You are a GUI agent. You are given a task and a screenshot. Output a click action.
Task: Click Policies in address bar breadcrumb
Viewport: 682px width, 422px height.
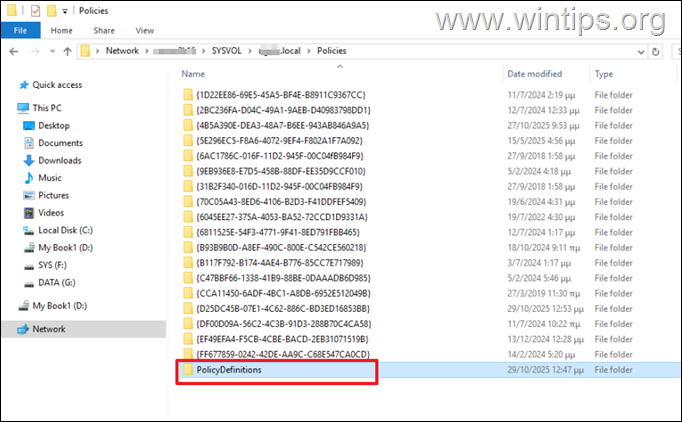[x=331, y=51]
